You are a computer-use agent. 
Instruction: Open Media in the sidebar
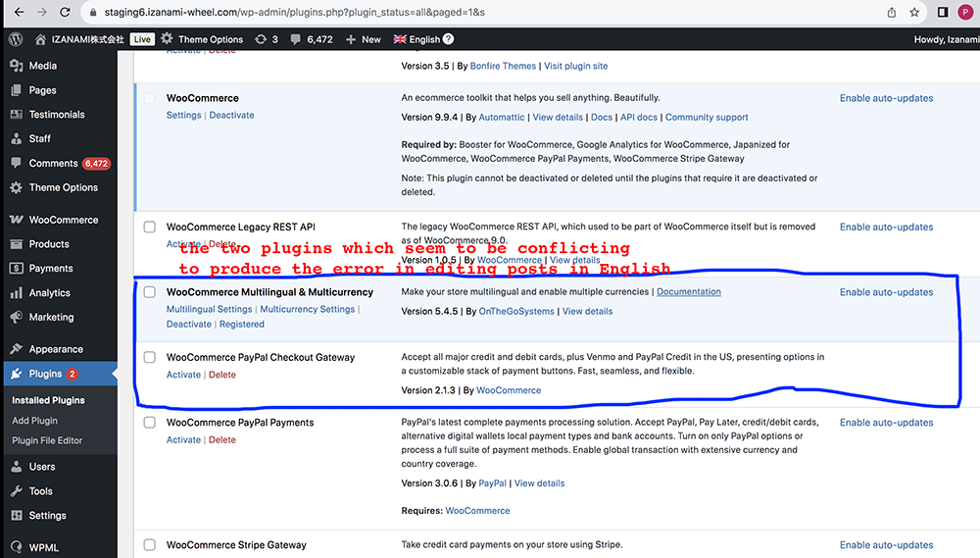42,66
